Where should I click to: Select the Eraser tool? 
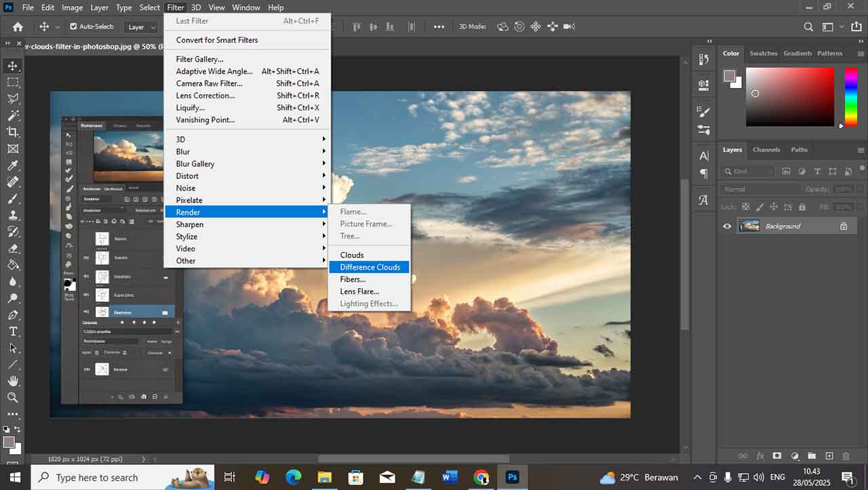[x=13, y=248]
